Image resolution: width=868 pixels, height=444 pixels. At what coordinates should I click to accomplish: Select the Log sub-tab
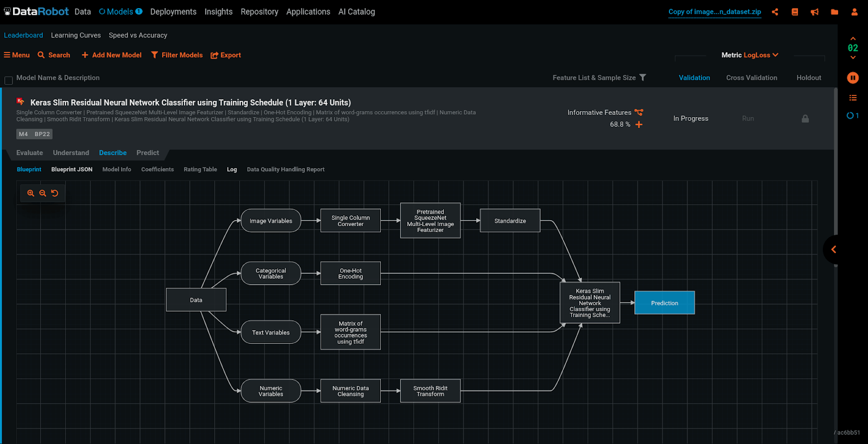tap(232, 170)
